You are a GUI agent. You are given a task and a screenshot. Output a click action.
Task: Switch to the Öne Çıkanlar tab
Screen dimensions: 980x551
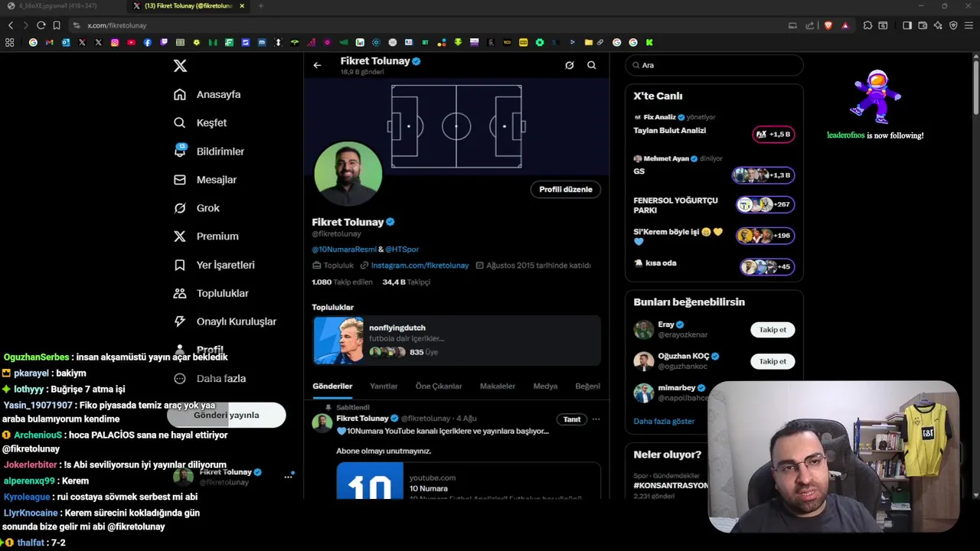coord(439,386)
